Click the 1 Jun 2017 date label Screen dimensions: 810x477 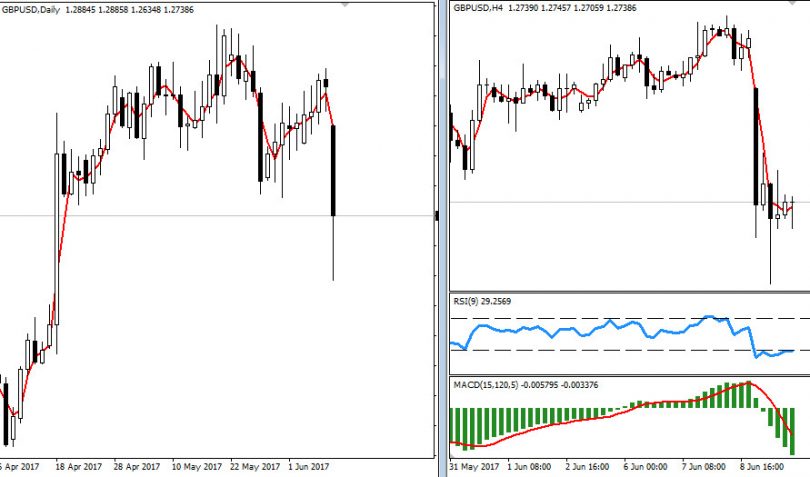tap(308, 467)
